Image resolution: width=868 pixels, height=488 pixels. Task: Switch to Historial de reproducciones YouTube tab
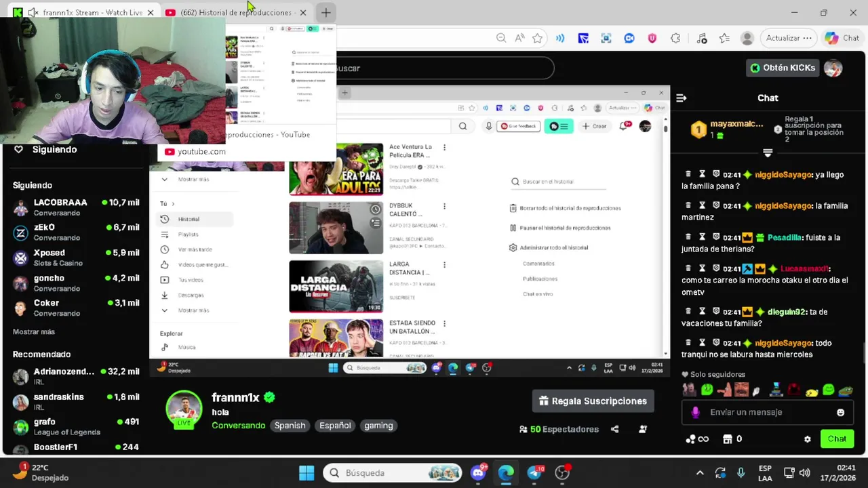[236, 12]
